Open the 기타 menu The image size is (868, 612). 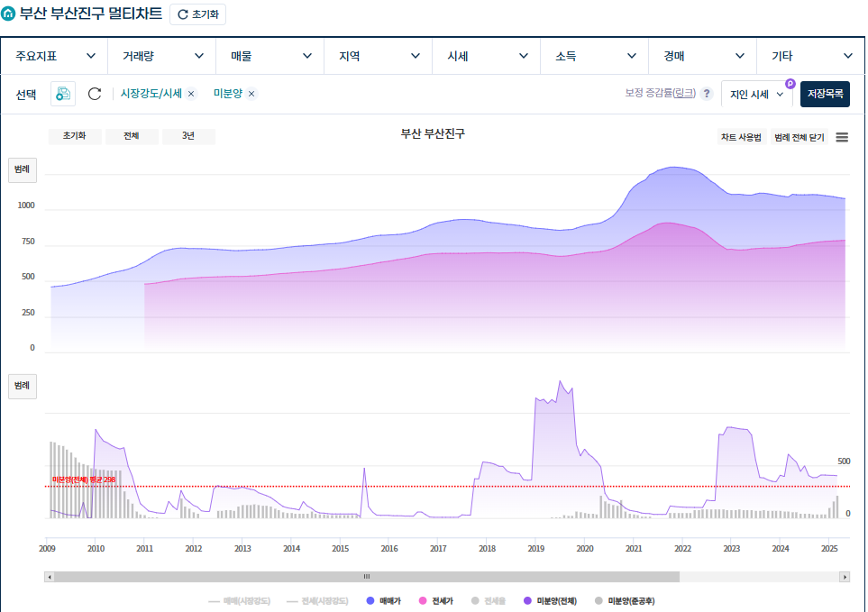point(810,55)
